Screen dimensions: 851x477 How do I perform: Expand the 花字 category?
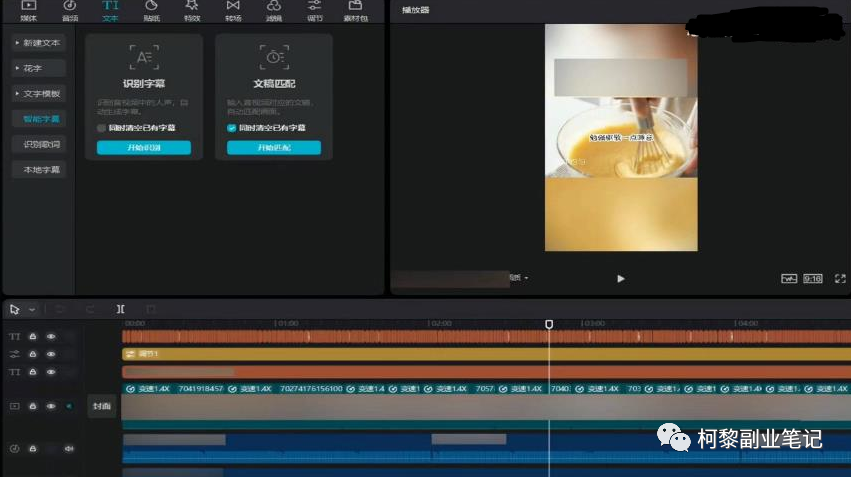coord(37,68)
